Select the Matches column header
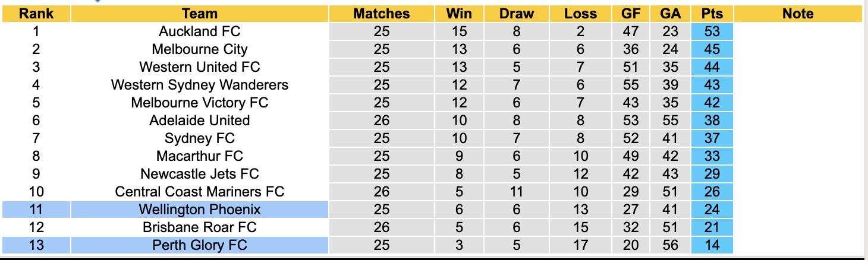The width and height of the screenshot is (868, 260). pos(382,14)
